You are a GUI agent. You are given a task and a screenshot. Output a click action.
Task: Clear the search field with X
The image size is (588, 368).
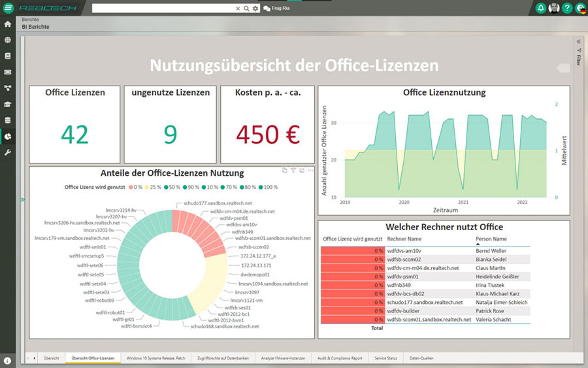[x=238, y=8]
